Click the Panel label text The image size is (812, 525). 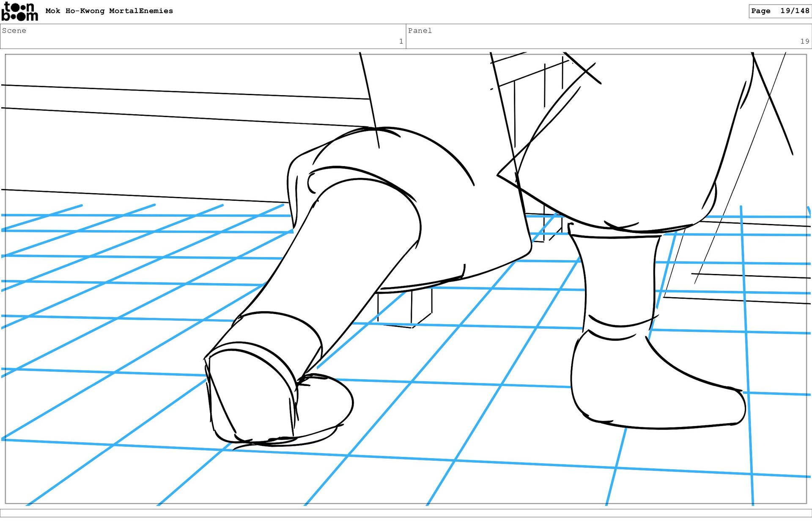coord(420,30)
